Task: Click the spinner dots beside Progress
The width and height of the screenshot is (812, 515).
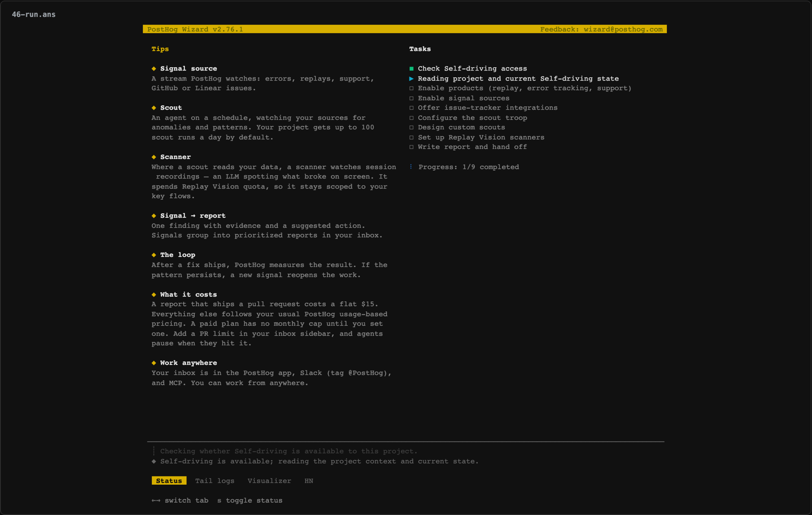Action: [x=411, y=167]
